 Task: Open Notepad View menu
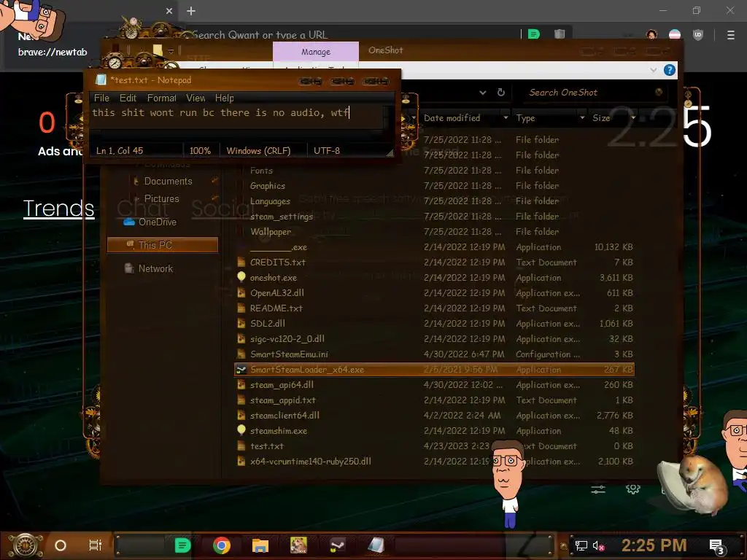point(196,98)
